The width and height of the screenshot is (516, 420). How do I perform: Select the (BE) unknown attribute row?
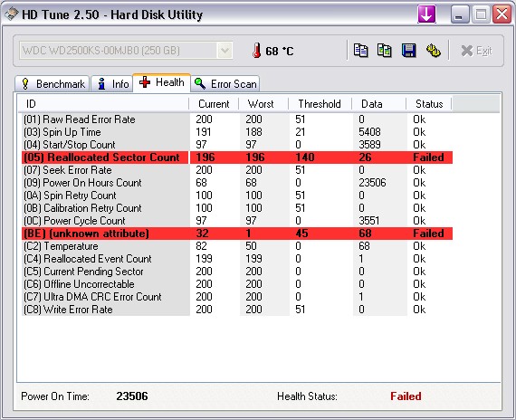[237, 234]
